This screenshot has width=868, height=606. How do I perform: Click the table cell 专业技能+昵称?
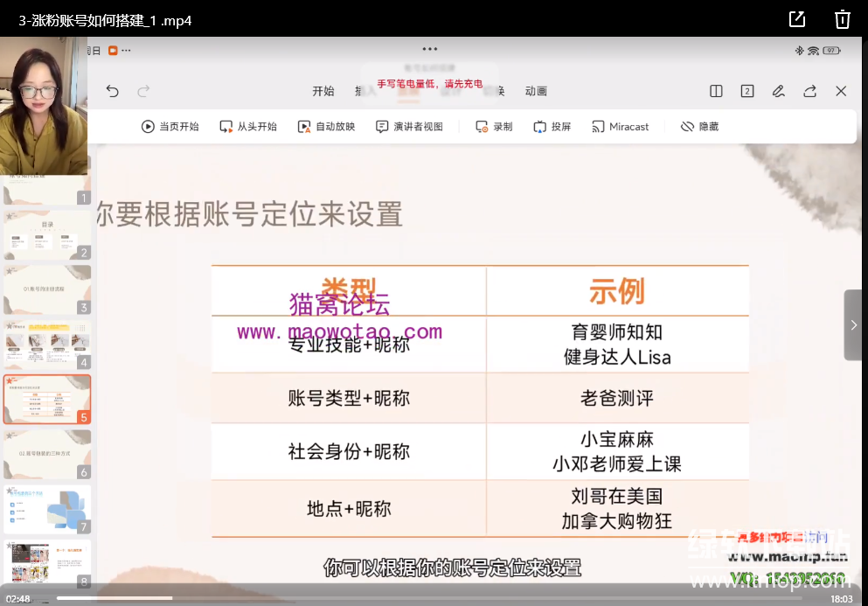click(349, 345)
